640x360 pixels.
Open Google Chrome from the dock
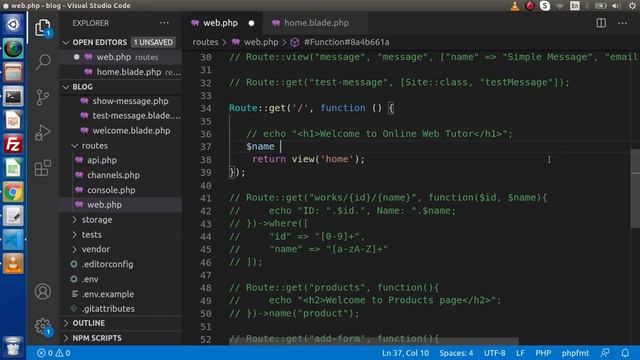(13, 192)
